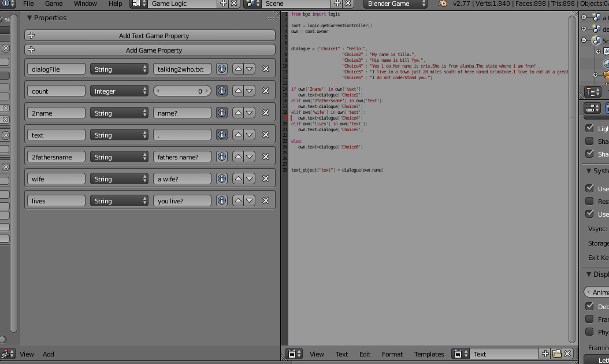This screenshot has height=364, width=609.
Task: Remove the dialogFile property
Action: tap(266, 69)
